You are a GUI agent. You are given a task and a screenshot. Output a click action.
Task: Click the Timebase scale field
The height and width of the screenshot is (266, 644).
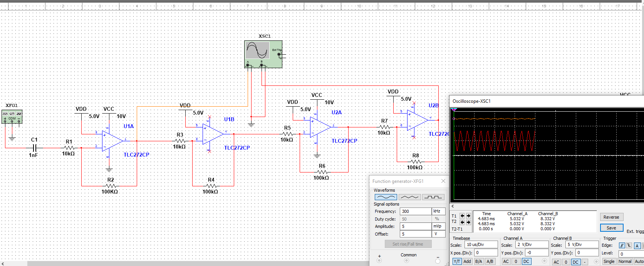(481, 245)
